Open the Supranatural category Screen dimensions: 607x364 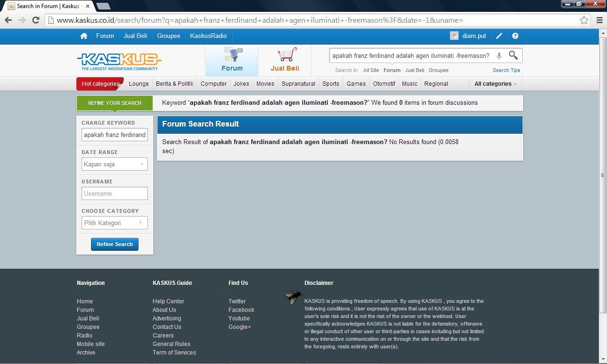coord(298,84)
